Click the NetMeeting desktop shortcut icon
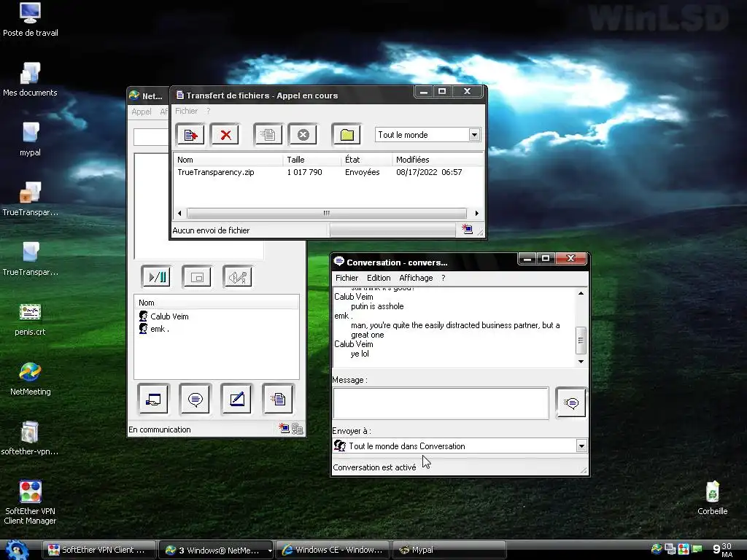Viewport: 747px width, 560px height. (30, 378)
